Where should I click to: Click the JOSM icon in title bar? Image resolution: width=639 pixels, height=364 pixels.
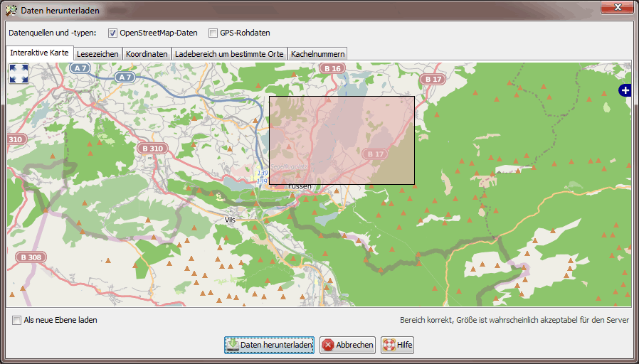[x=11, y=11]
